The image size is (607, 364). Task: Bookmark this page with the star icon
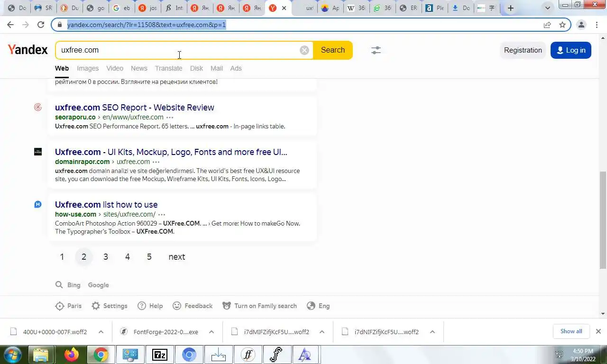tap(562, 25)
